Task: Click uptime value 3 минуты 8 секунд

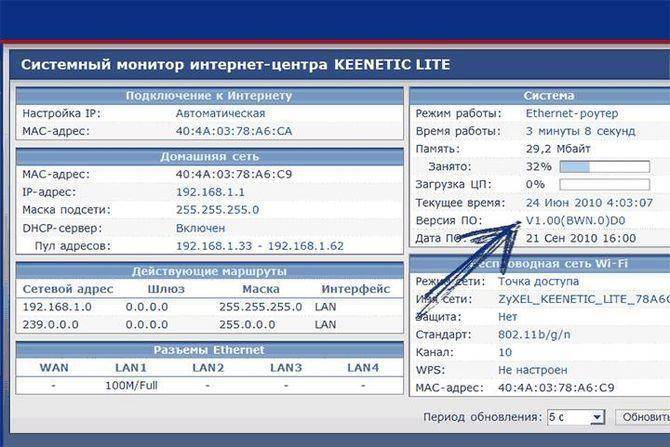Action: pos(580,131)
